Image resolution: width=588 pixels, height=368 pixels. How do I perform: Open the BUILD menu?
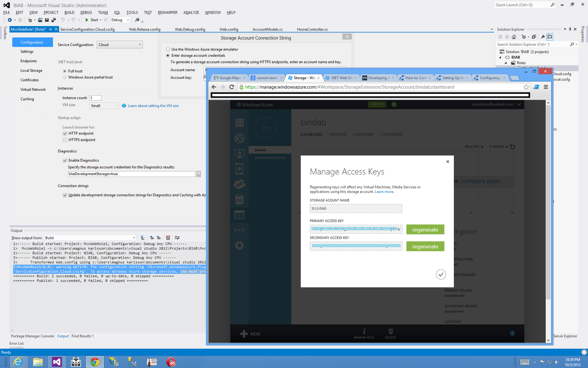pyautogui.click(x=69, y=13)
